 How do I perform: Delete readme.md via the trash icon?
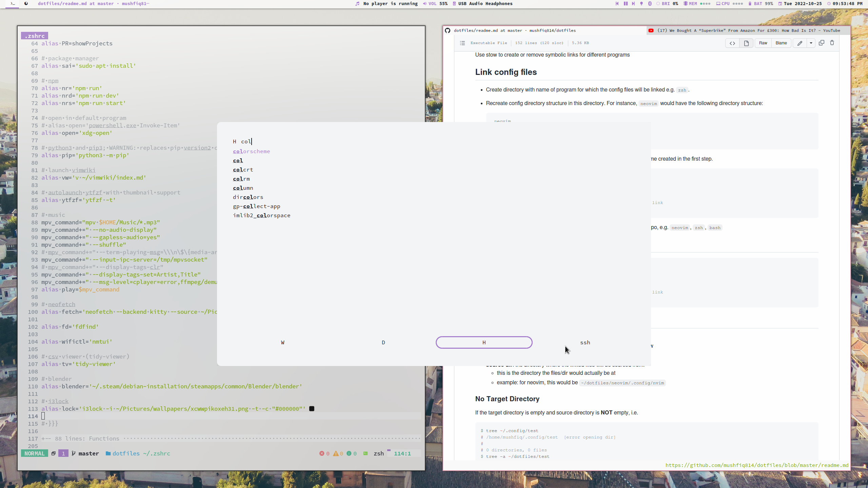832,43
